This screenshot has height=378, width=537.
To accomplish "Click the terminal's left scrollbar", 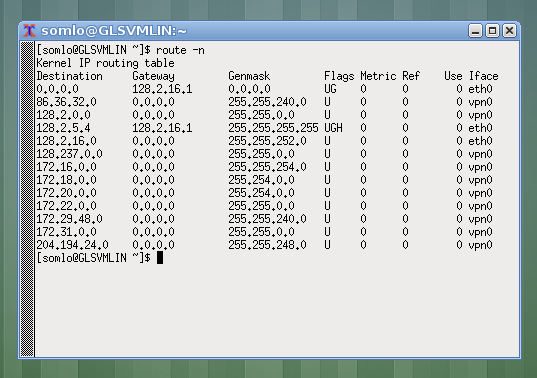I will coord(27,199).
